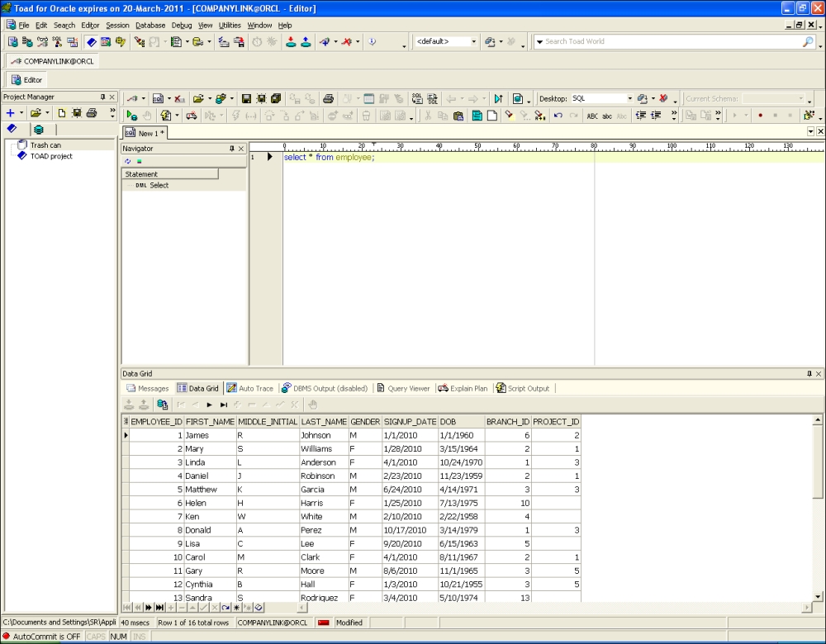Open the File menu
The image size is (826, 644).
[24, 26]
